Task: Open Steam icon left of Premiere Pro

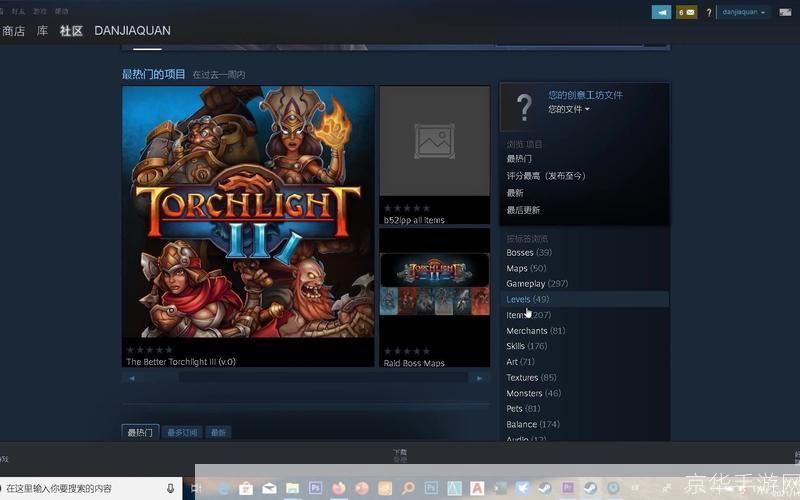Action: [x=545, y=488]
